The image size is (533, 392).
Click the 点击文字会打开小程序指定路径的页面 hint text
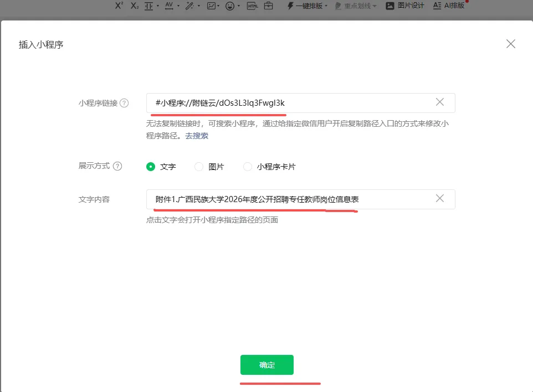[212, 220]
